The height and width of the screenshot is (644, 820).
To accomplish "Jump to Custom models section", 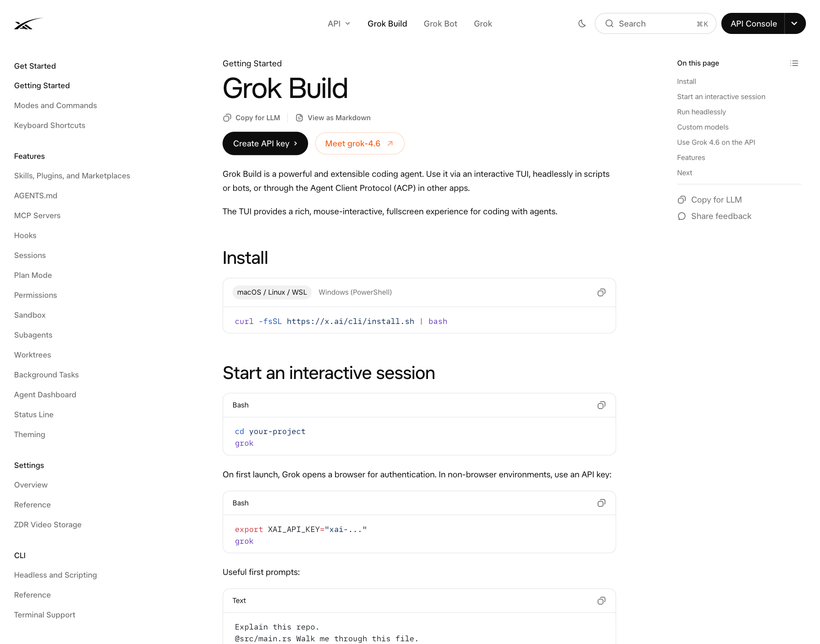I will [702, 127].
